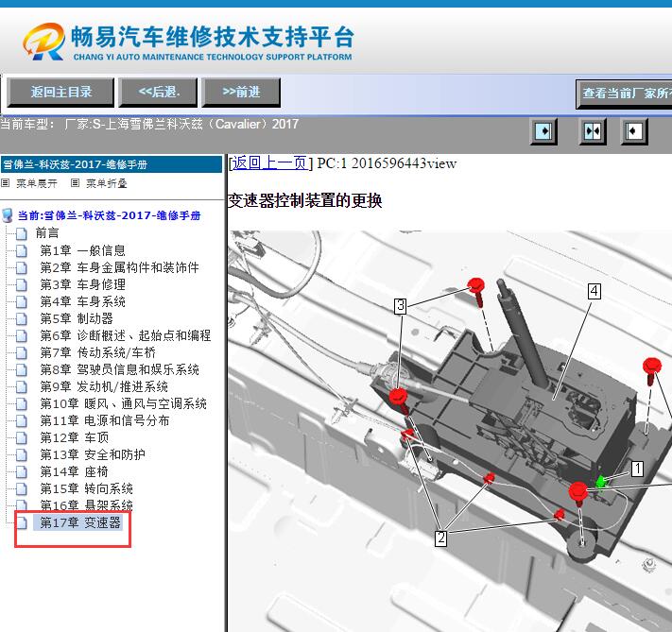Open 第2章 车身金属构件和装饰件
The width and height of the screenshot is (672, 632).
click(x=120, y=267)
